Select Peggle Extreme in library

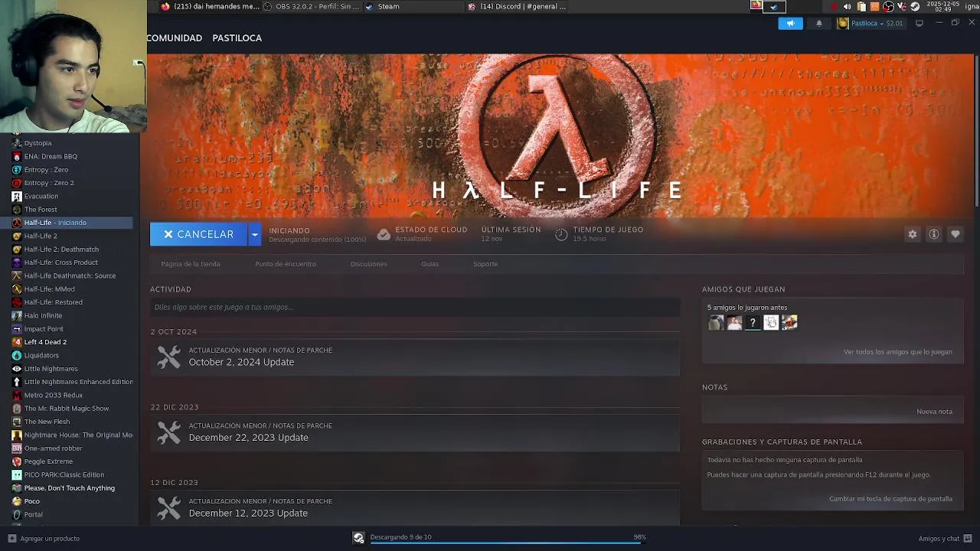click(72, 461)
